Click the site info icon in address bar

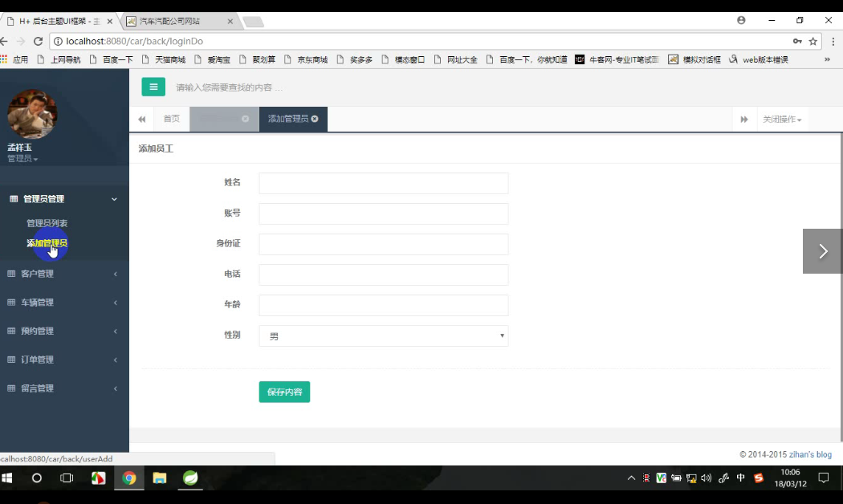(58, 42)
